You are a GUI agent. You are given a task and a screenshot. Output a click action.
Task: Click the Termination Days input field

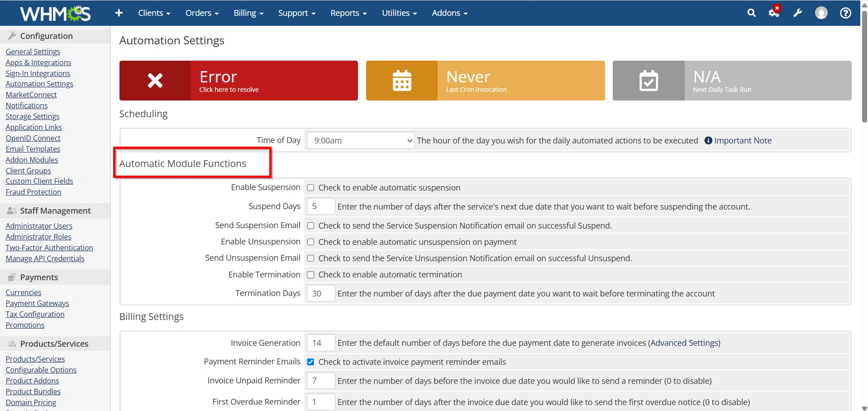[321, 293]
